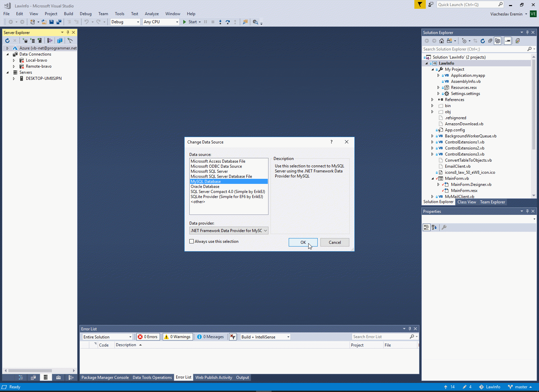Enable 'Always use this selection' checkbox
The height and width of the screenshot is (392, 539).
point(192,241)
